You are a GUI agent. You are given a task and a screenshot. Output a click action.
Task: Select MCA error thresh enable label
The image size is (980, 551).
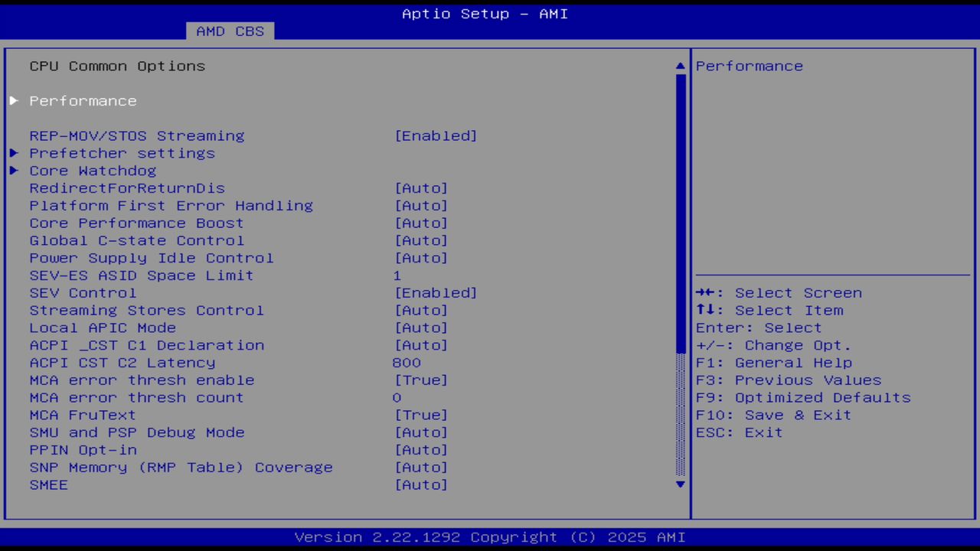coord(142,380)
